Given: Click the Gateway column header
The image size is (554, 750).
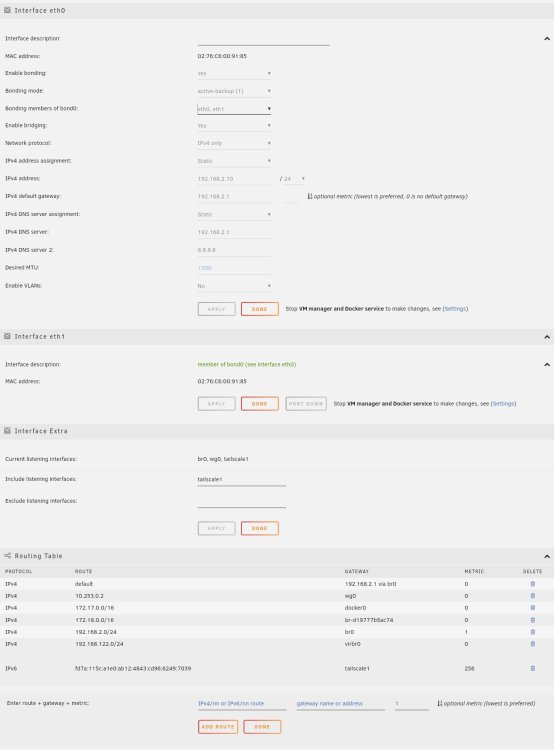Looking at the screenshot, I should pos(357,572).
